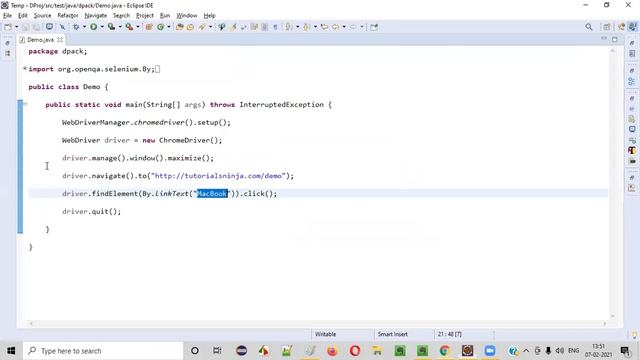The width and height of the screenshot is (640, 360).
Task: Click the volume icon in system tray
Action: 560,351
